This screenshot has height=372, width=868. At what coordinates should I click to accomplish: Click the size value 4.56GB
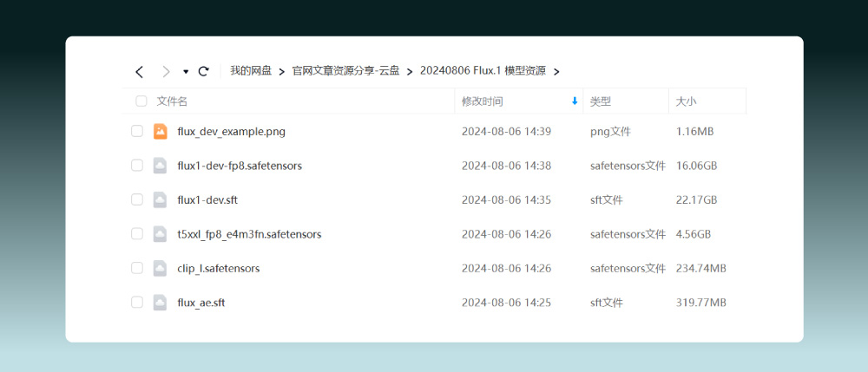click(x=693, y=234)
